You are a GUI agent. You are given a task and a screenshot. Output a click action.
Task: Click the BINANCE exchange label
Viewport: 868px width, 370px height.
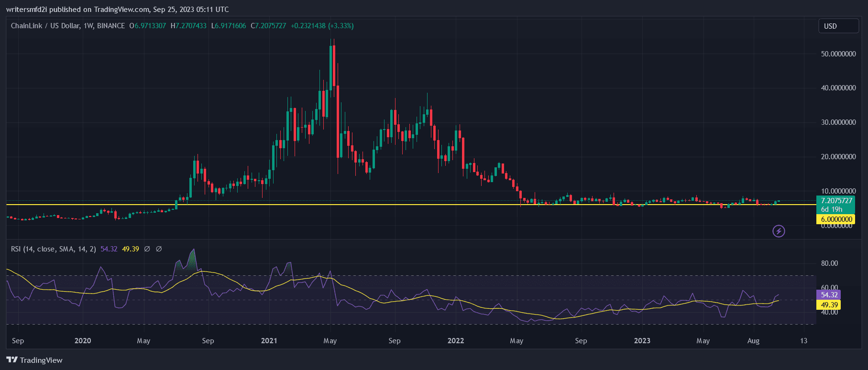111,26
